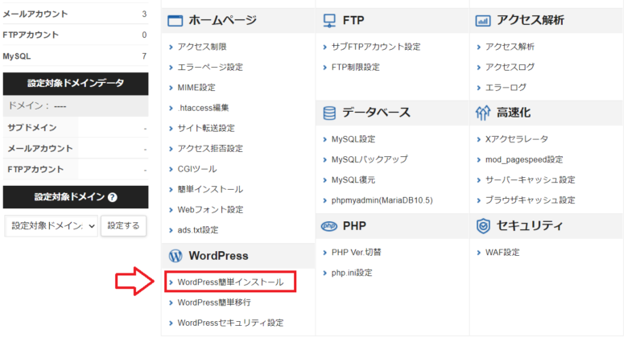This screenshot has width=644, height=350.
Task: Open Webフォント設定
Action: tap(210, 210)
